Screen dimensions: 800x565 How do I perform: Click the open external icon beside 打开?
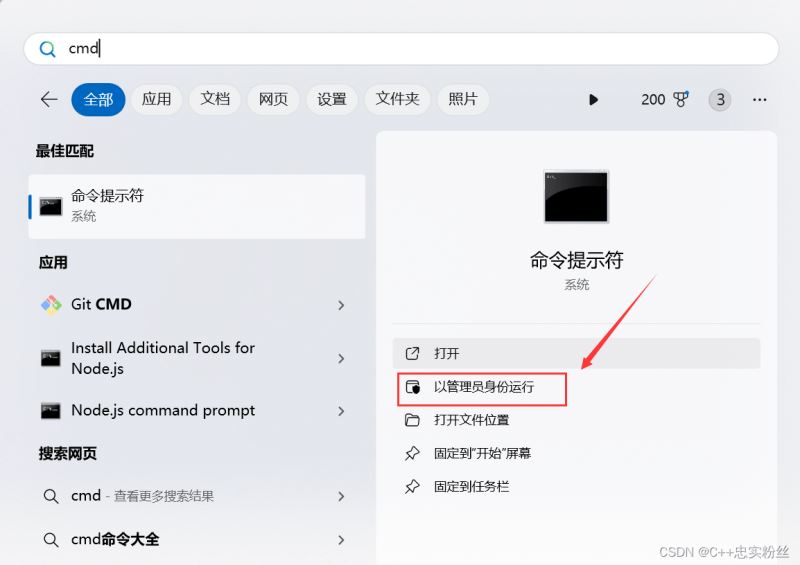point(412,353)
